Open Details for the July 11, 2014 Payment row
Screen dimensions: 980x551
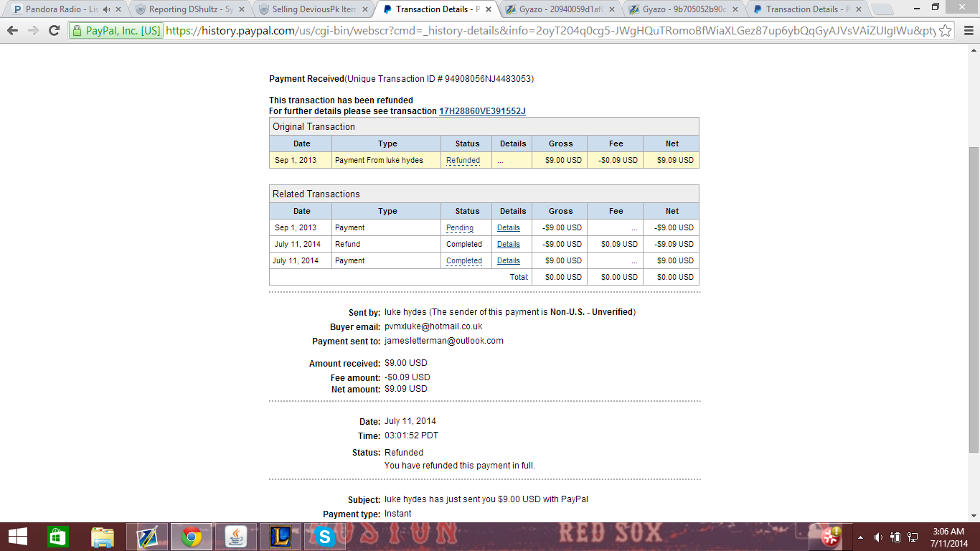click(509, 260)
